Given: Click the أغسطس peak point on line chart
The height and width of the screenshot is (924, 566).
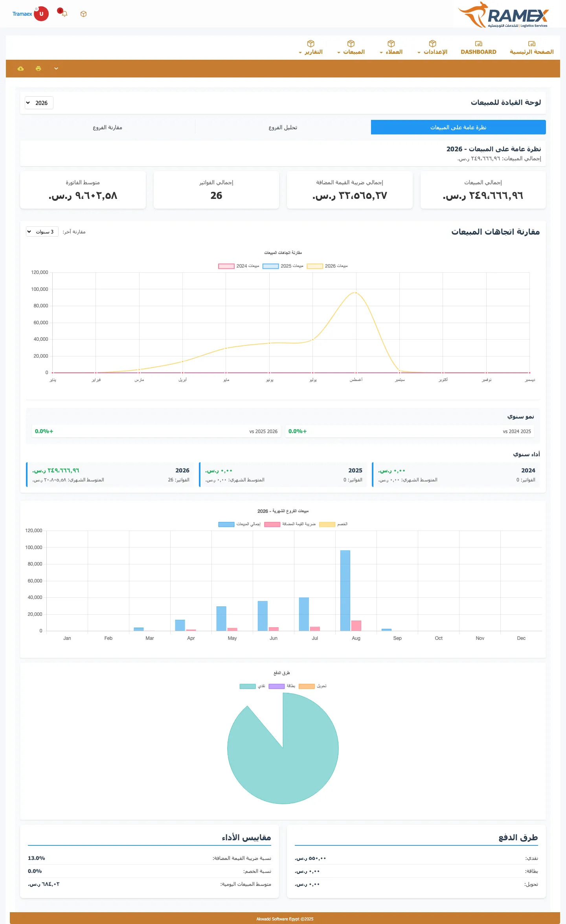Looking at the screenshot, I should pyautogui.click(x=356, y=292).
